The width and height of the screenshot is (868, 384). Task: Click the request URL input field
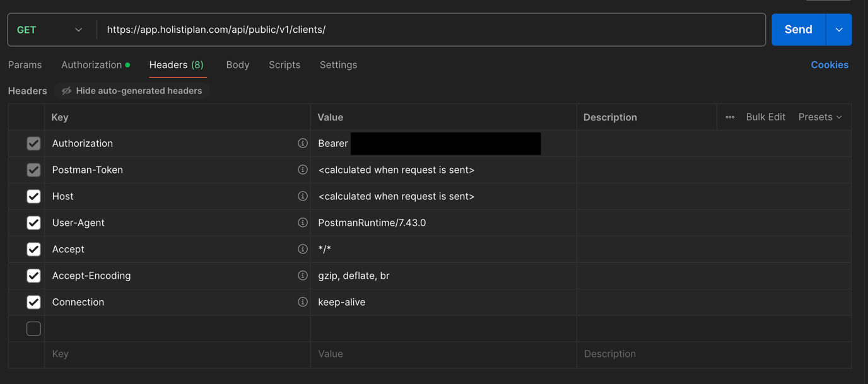coord(378,29)
